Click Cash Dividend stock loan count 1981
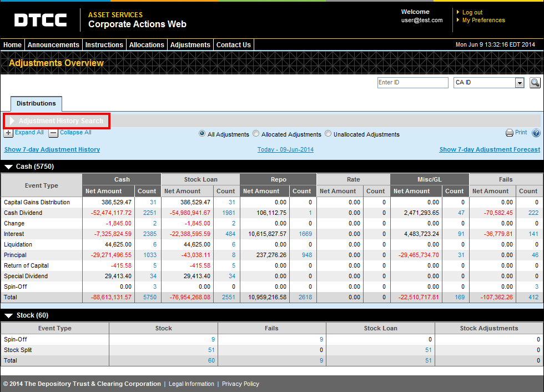 229,213
